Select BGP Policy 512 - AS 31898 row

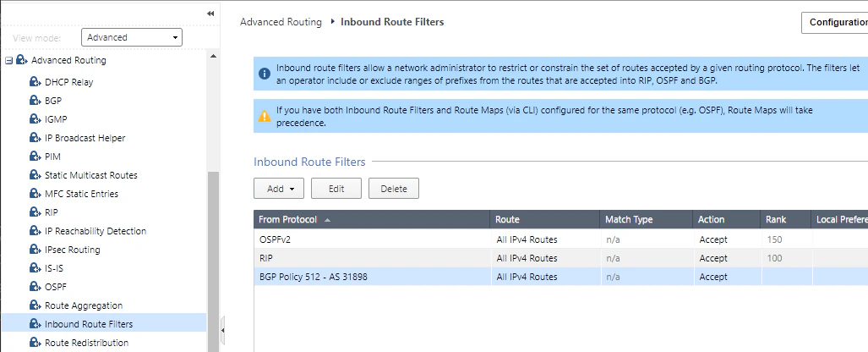(x=560, y=277)
